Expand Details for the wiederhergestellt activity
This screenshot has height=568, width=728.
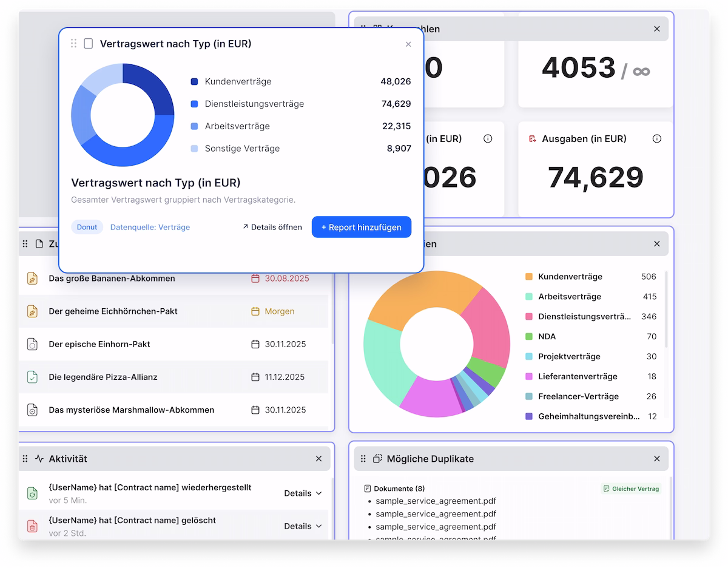pos(303,493)
